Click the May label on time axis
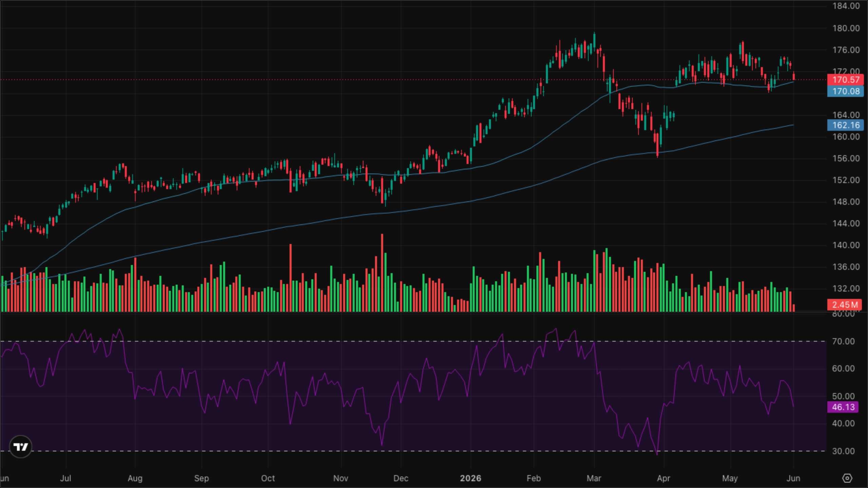This screenshot has width=868, height=488. (x=730, y=478)
